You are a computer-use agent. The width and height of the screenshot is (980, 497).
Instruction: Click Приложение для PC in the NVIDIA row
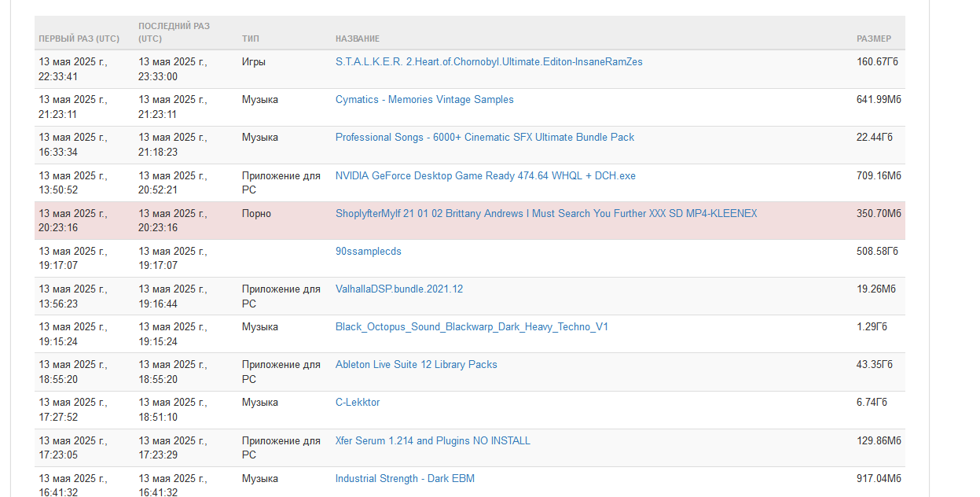(x=281, y=183)
